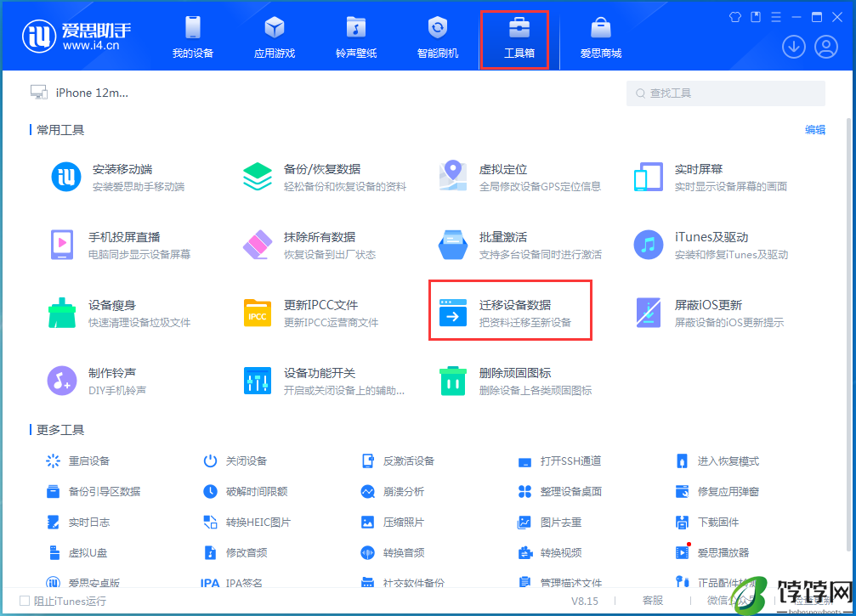The height and width of the screenshot is (616, 856).
Task: Click the 破解时间限额 clock icon
Action: pos(210,492)
